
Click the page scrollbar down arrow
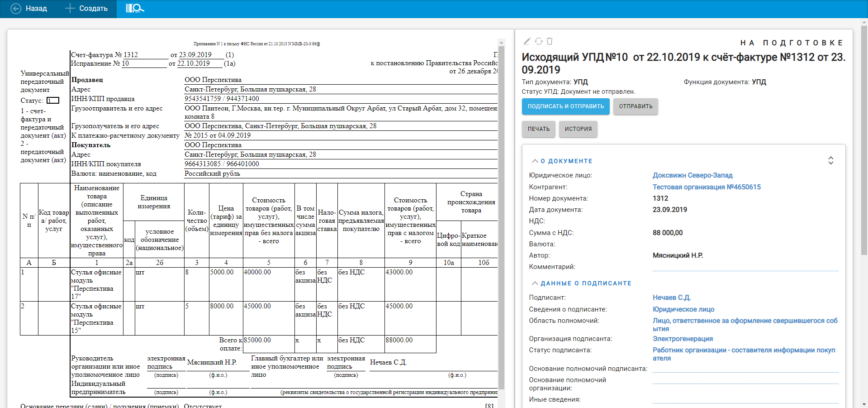point(864,404)
